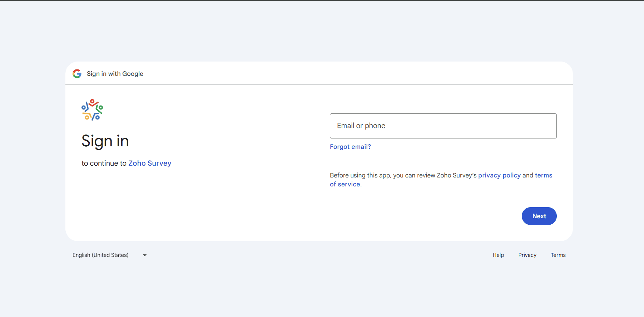Screen dimensions: 644x317
Task: Click the colorful Zoho Survey app logo
Action: pyautogui.click(x=92, y=110)
